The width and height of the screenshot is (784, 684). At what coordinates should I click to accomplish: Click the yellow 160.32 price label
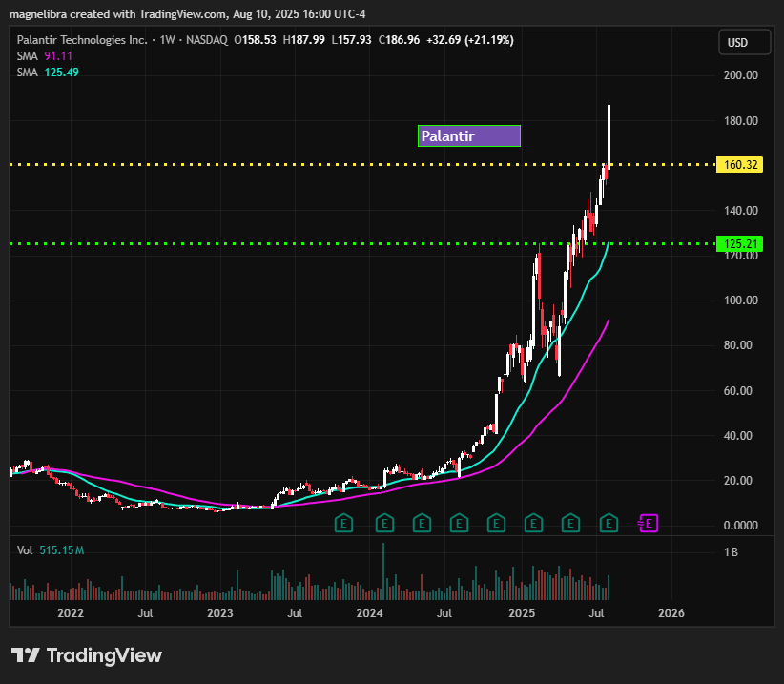[739, 164]
